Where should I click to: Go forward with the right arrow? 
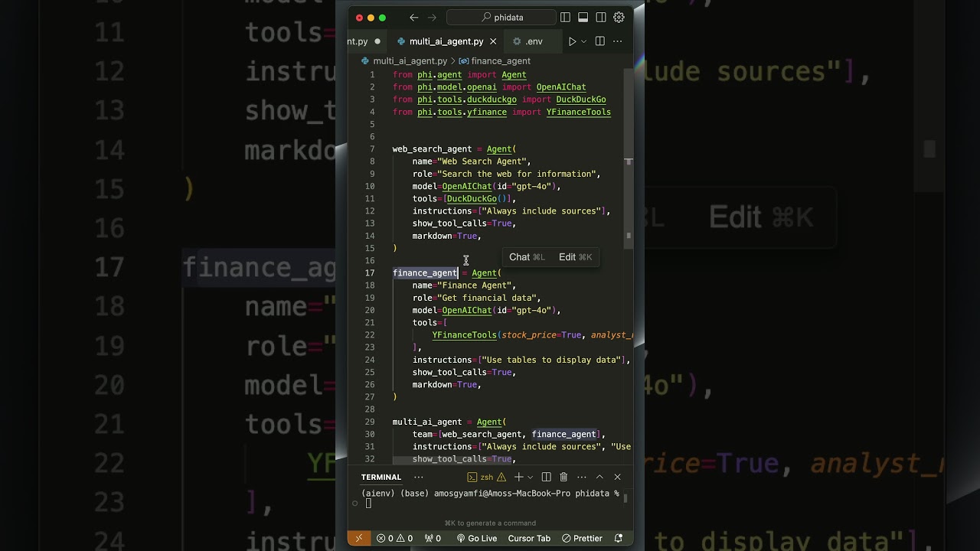point(432,18)
